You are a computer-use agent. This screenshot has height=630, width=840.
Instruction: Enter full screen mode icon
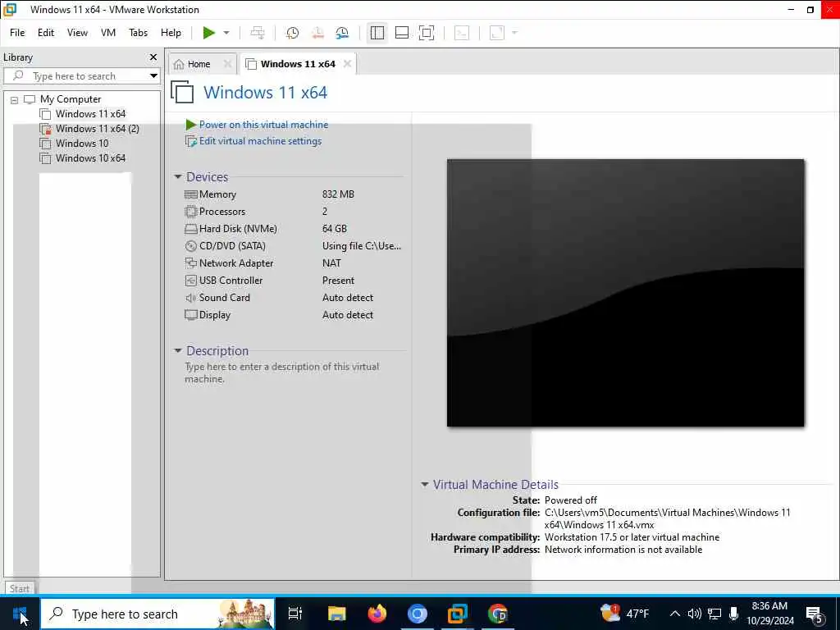pos(427,33)
